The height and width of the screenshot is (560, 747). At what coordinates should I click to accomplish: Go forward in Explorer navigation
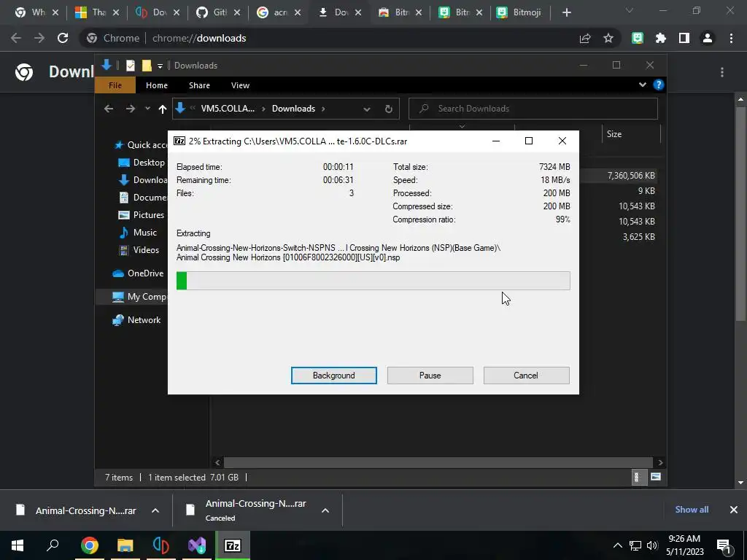click(x=131, y=109)
